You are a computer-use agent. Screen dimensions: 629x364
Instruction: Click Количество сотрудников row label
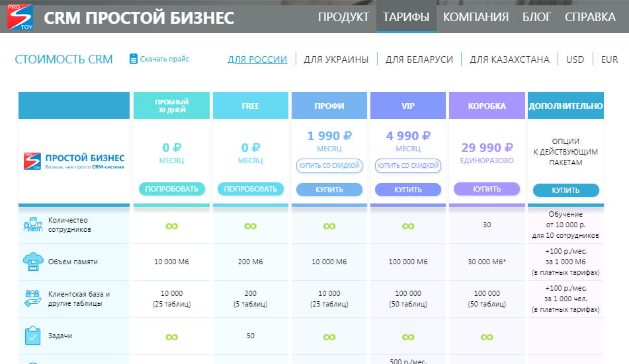70,225
